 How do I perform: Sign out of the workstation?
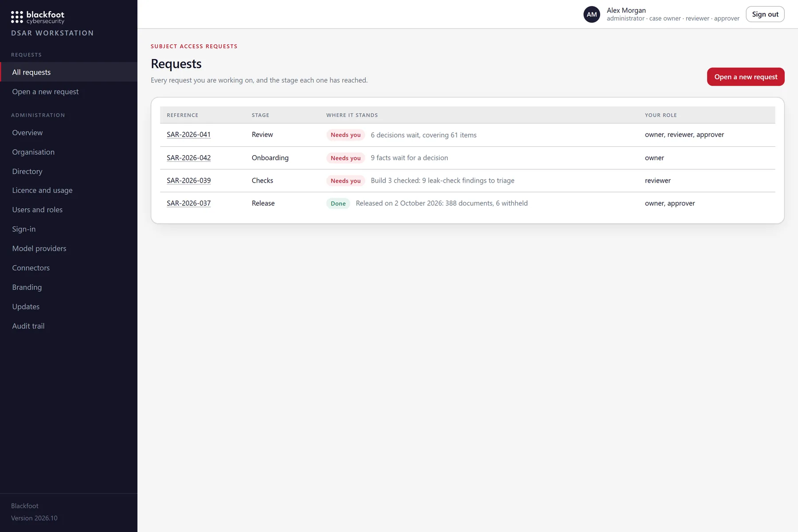click(x=765, y=14)
